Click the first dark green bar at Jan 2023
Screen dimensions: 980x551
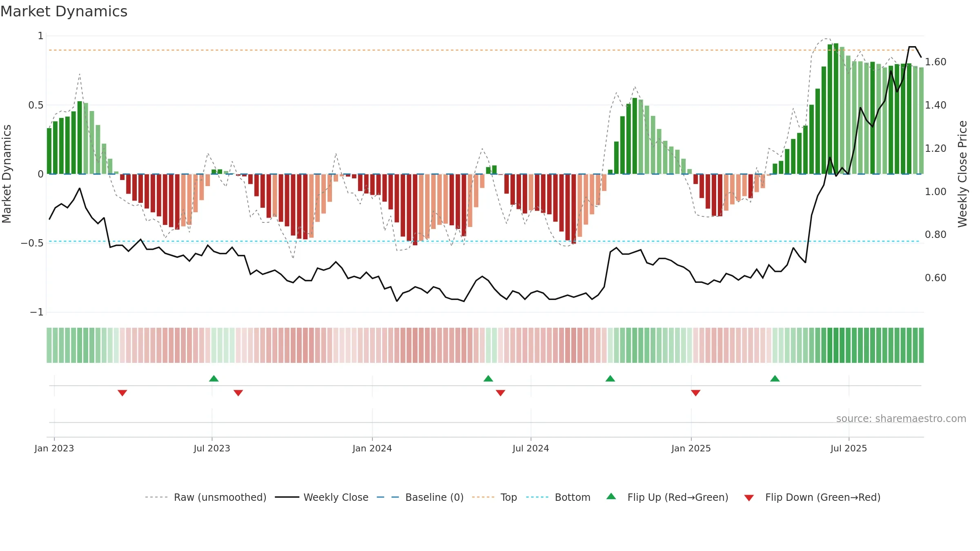pos(49,151)
